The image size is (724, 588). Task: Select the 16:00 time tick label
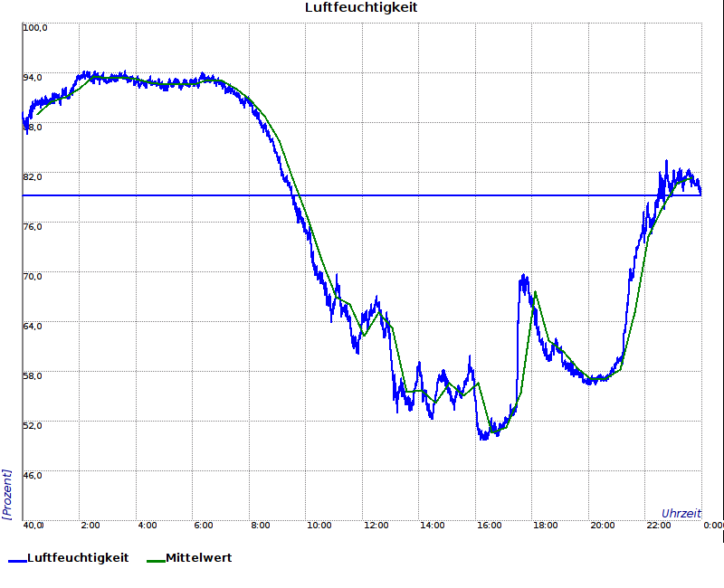coord(489,525)
